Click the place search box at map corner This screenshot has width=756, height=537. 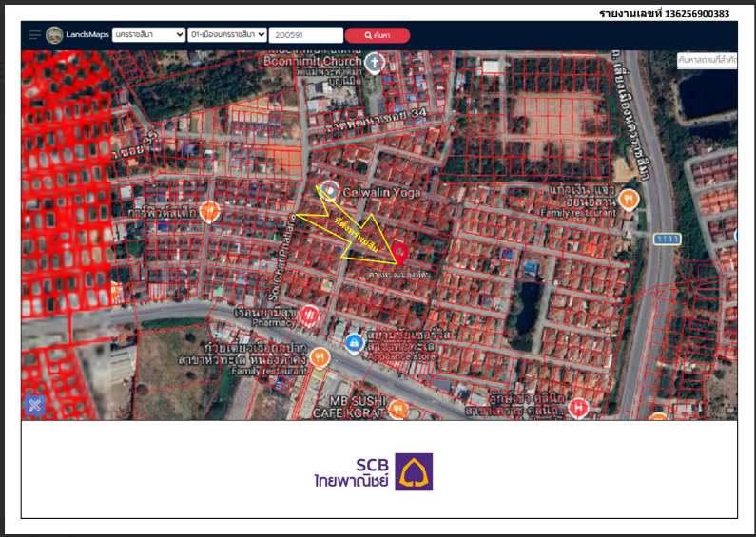tap(707, 60)
